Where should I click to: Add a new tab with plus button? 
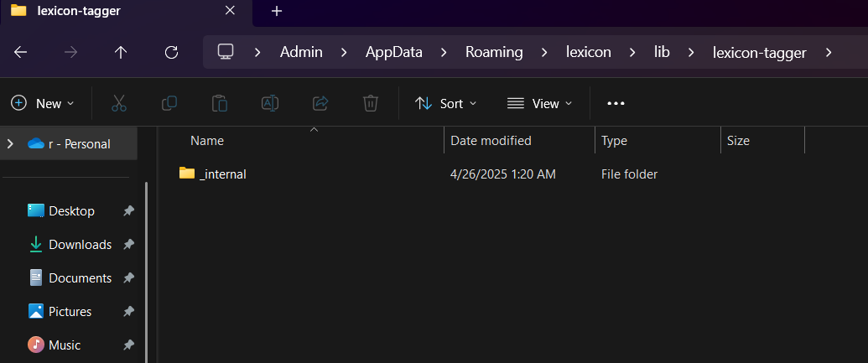(x=277, y=11)
